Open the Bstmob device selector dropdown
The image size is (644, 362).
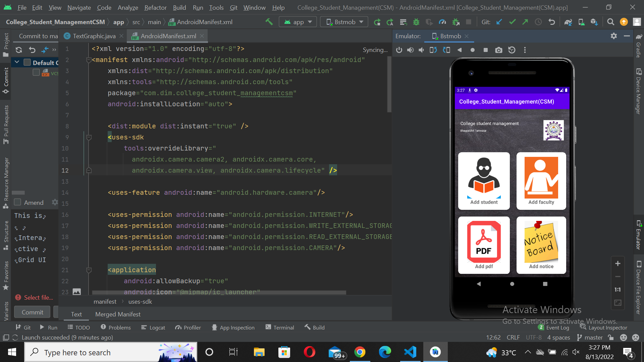tap(344, 21)
